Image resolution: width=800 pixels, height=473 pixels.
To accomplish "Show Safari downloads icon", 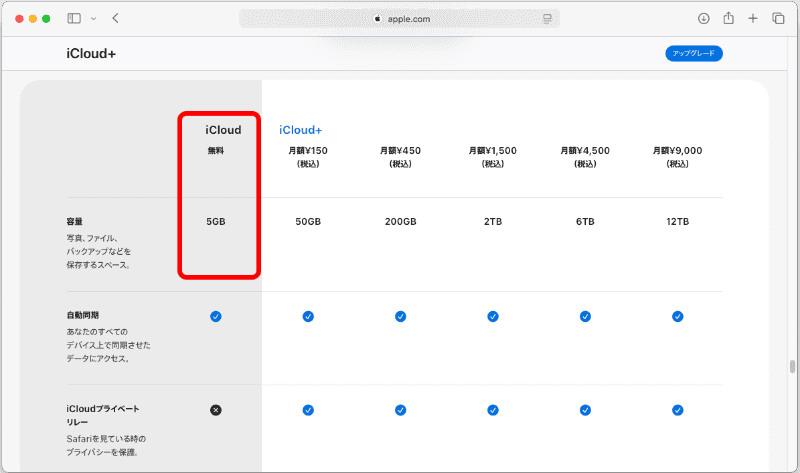I will (x=704, y=18).
